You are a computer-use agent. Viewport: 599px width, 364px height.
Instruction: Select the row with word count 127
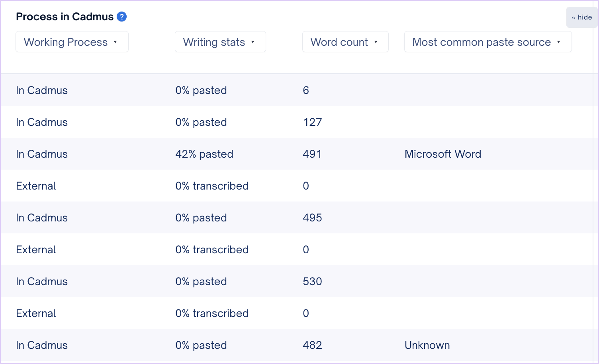[x=297, y=122]
